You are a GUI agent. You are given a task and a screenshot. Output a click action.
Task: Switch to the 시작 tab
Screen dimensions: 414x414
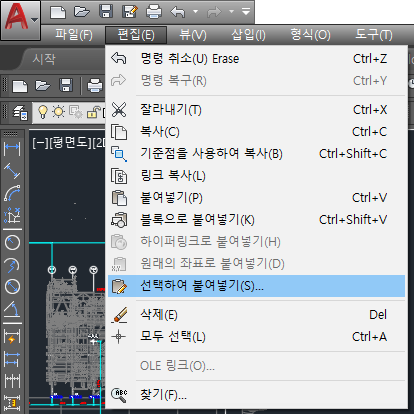pyautogui.click(x=44, y=59)
